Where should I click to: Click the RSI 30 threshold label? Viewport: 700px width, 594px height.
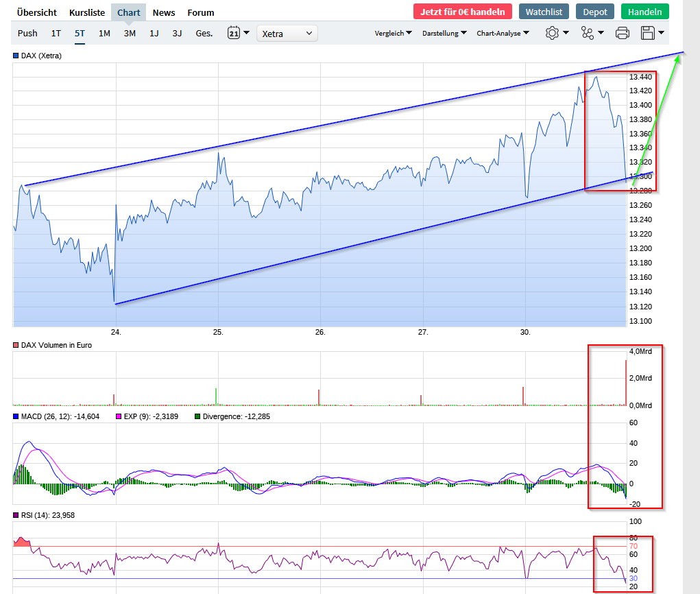point(633,578)
